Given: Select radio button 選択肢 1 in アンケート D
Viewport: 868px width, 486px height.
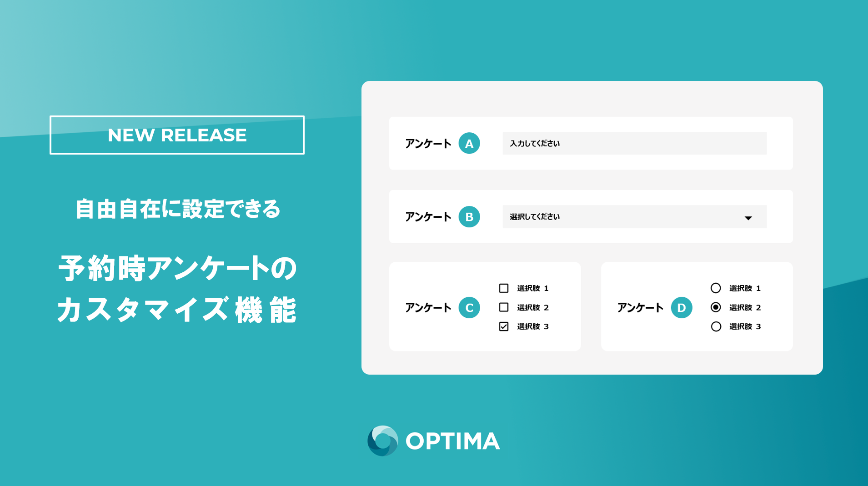Looking at the screenshot, I should pyautogui.click(x=716, y=288).
